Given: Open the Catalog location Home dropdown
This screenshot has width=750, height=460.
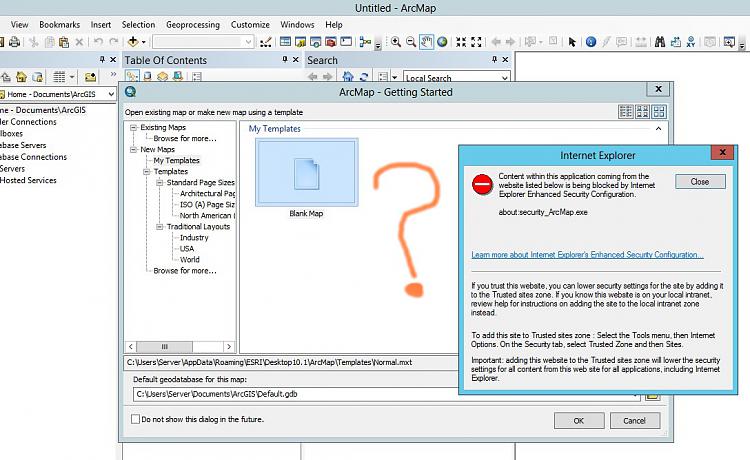Looking at the screenshot, I should (x=111, y=94).
